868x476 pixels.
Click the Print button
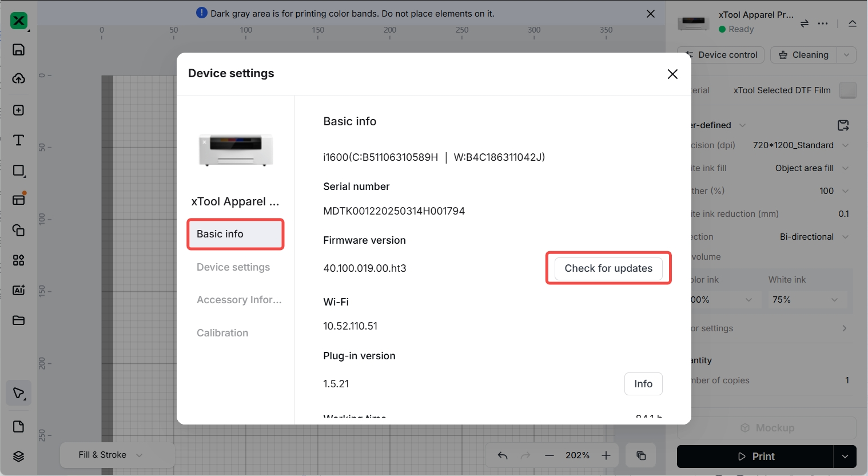[x=755, y=457]
